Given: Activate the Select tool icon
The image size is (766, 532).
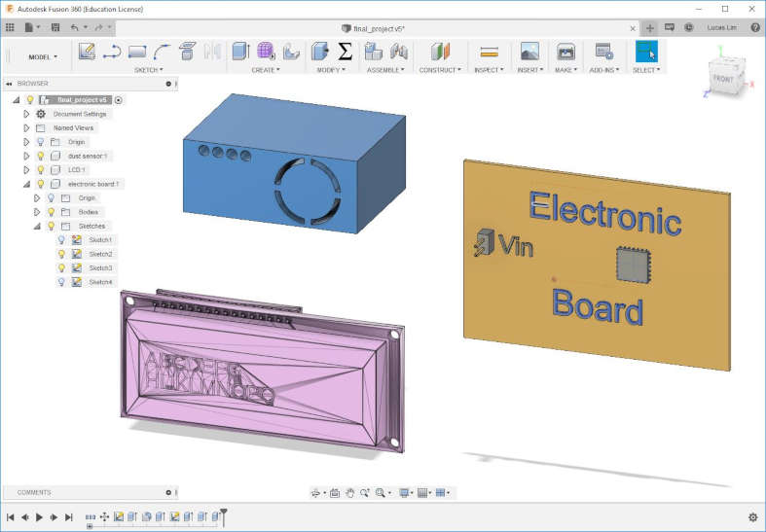Looking at the screenshot, I should [x=646, y=52].
